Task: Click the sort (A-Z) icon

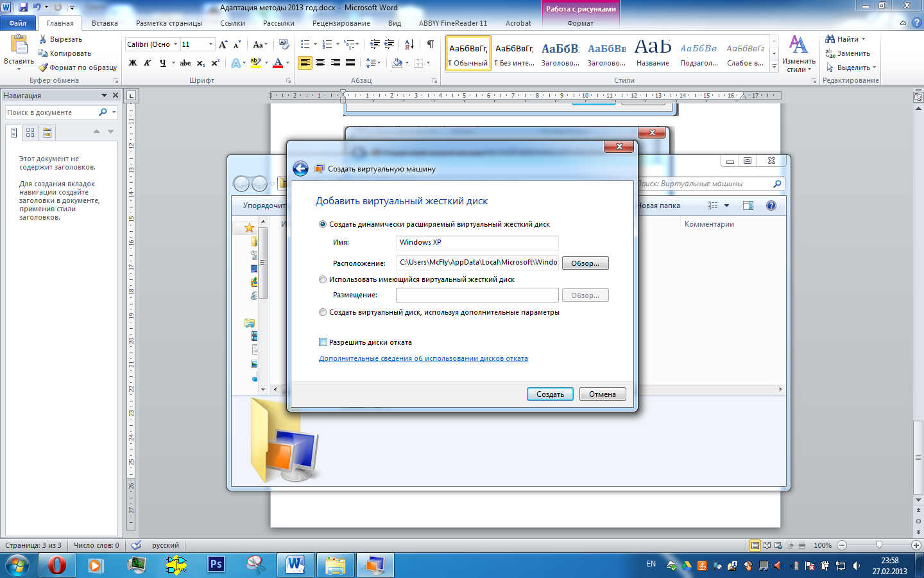Action: click(x=409, y=44)
